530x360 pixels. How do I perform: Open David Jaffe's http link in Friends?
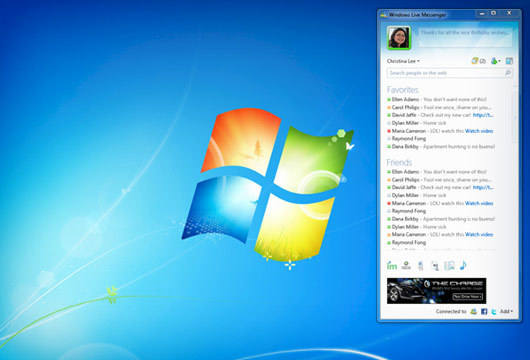[x=483, y=187]
